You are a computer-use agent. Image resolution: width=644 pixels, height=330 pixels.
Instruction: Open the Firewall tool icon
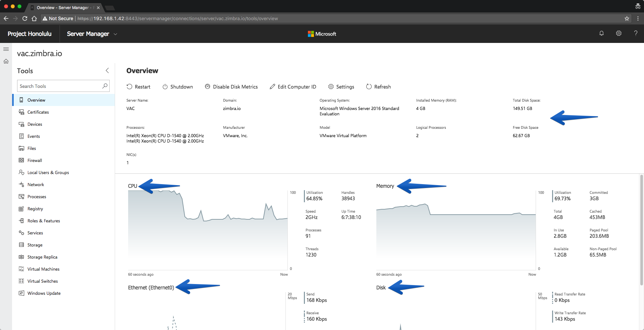[x=21, y=160]
